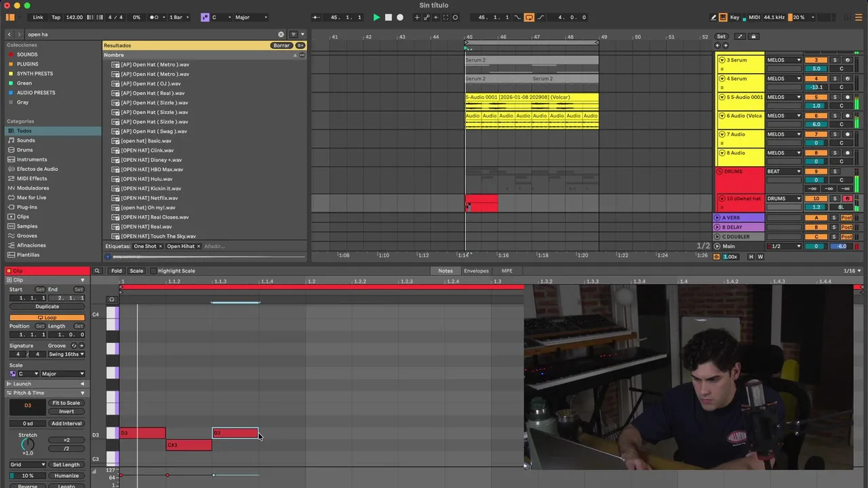Click the Link button
The width and height of the screenshot is (868, 488).
(x=38, y=17)
